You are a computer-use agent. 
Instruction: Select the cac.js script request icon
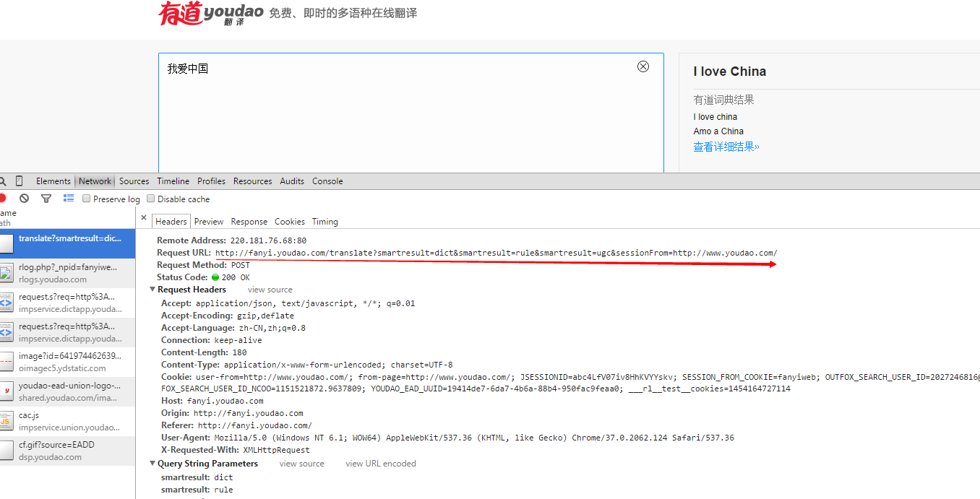coord(6,421)
